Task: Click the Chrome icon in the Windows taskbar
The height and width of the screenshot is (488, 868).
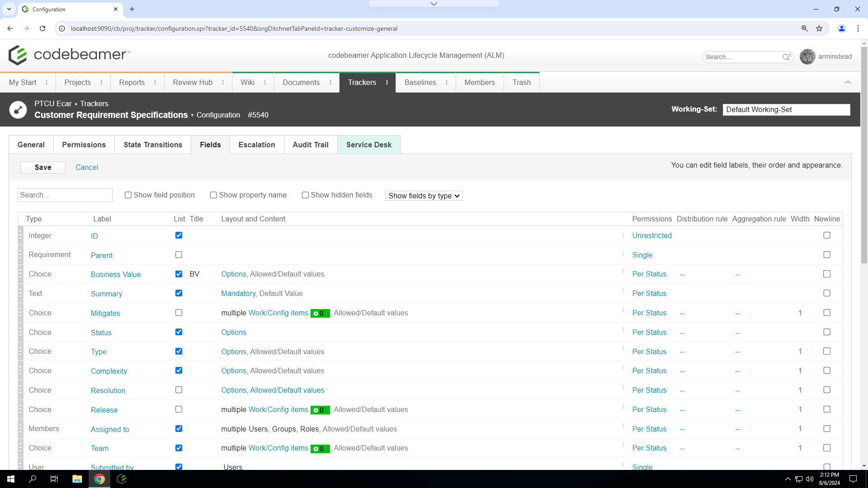Action: [99, 479]
